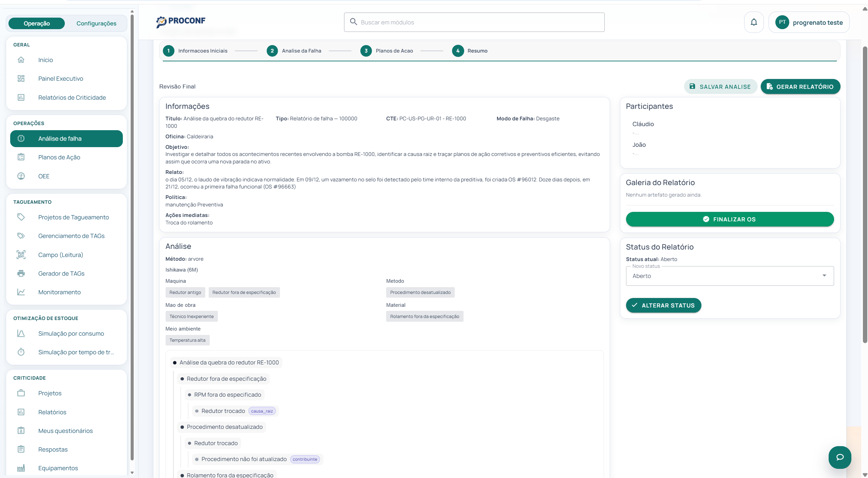The height and width of the screenshot is (478, 868).
Task: Open the support chat bubble icon
Action: (839, 457)
